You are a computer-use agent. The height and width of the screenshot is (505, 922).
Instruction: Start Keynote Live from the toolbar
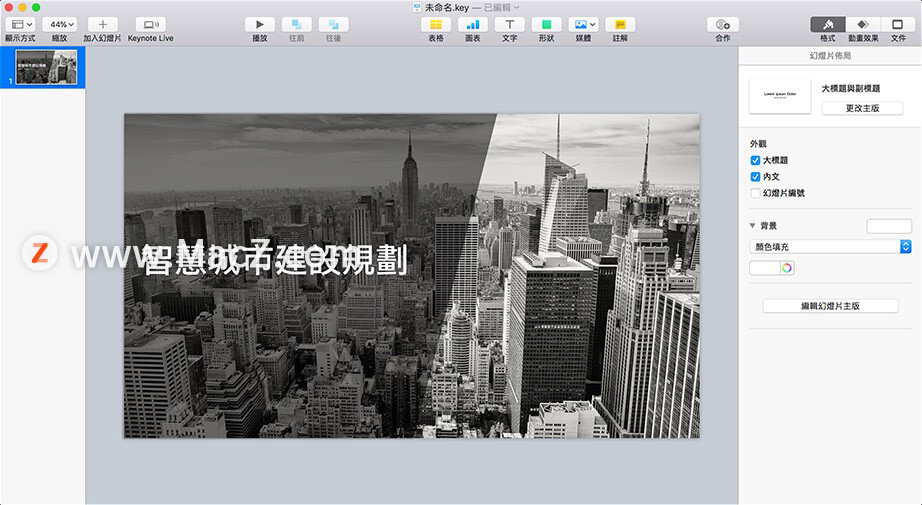(151, 24)
